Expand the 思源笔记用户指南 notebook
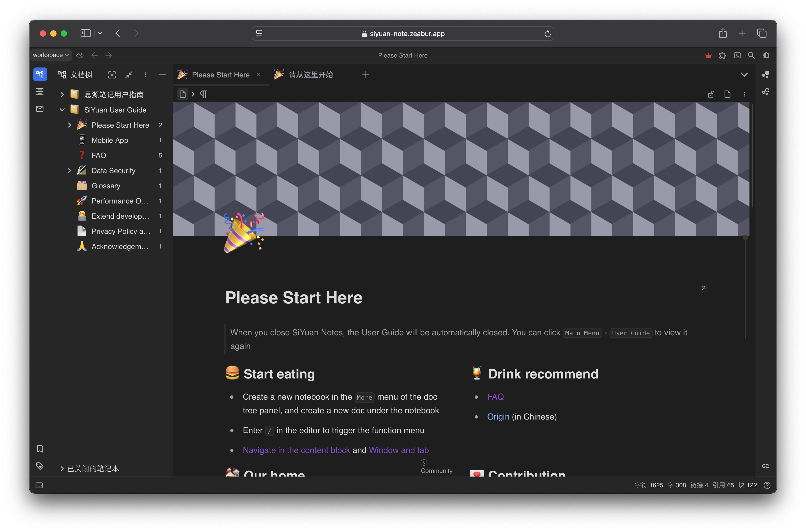This screenshot has width=806, height=532. (62, 95)
